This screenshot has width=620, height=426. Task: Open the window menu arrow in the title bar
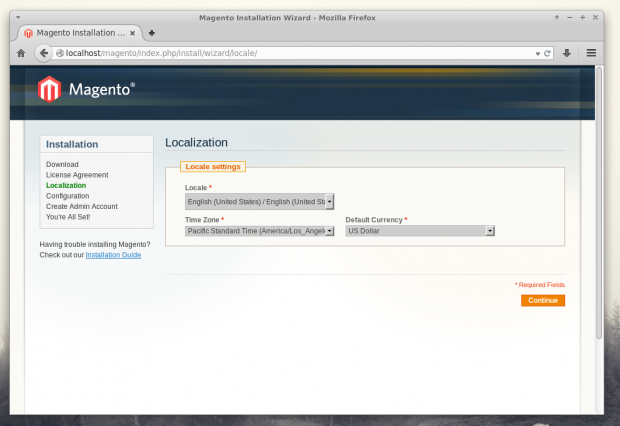tap(18, 17)
